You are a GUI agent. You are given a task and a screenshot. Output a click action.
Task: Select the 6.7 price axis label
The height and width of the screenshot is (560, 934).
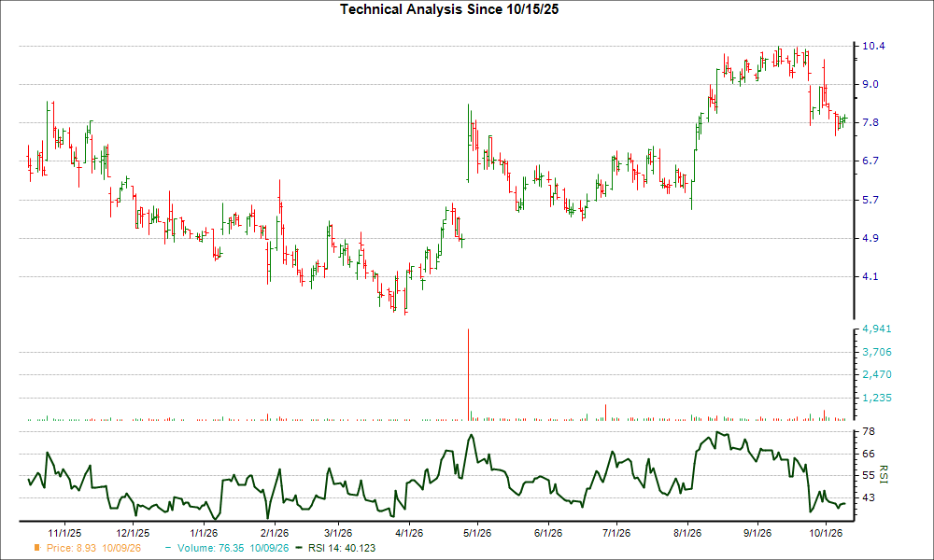point(870,161)
